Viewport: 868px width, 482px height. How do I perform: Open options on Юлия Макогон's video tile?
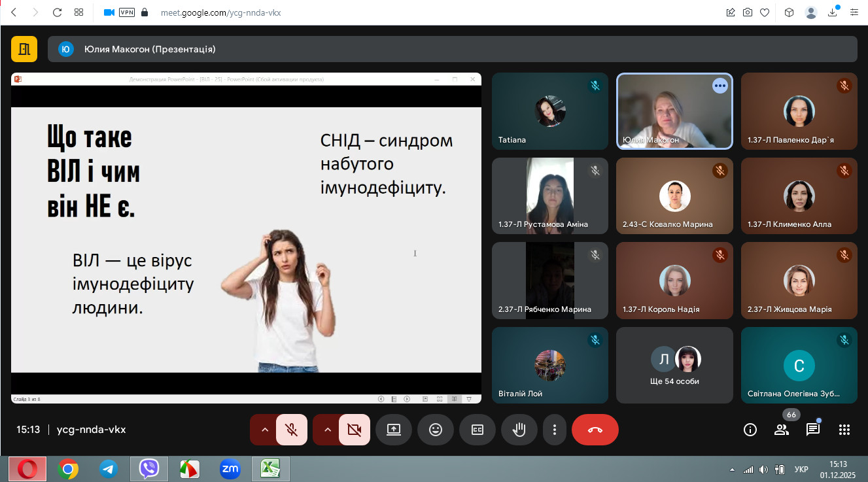click(720, 86)
